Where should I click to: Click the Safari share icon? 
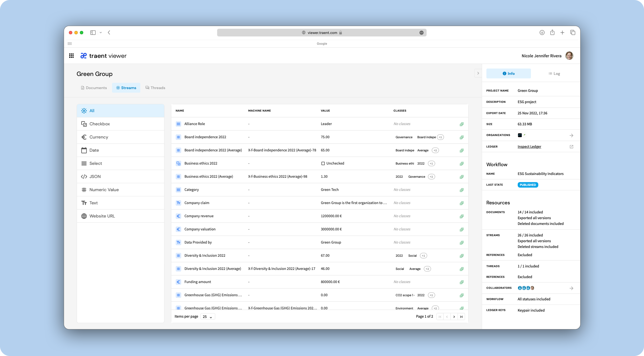tap(552, 32)
